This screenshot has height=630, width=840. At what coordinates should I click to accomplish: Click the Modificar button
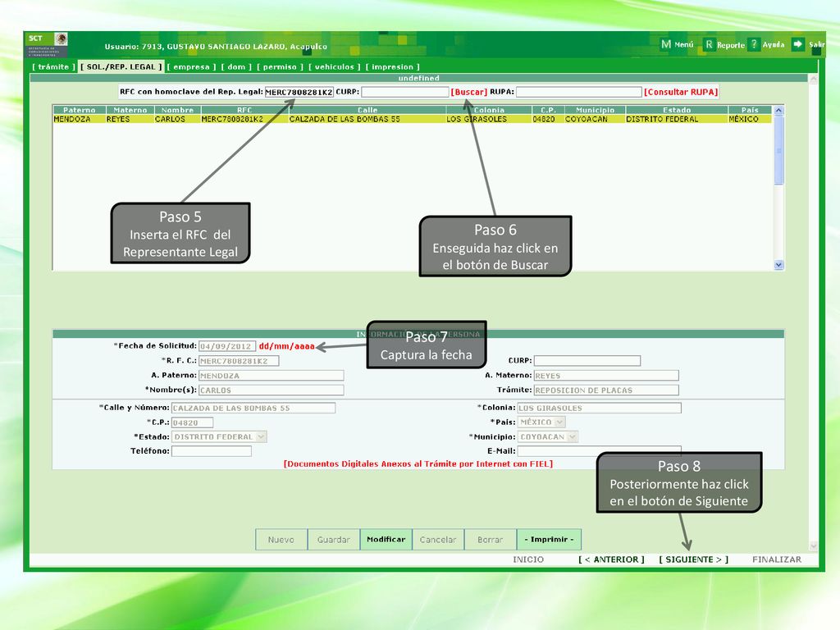386,540
